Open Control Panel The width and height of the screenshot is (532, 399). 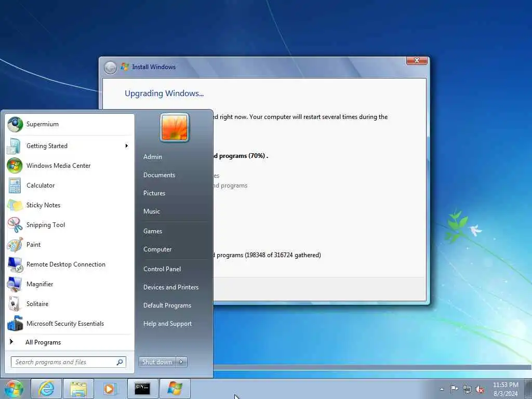click(162, 269)
